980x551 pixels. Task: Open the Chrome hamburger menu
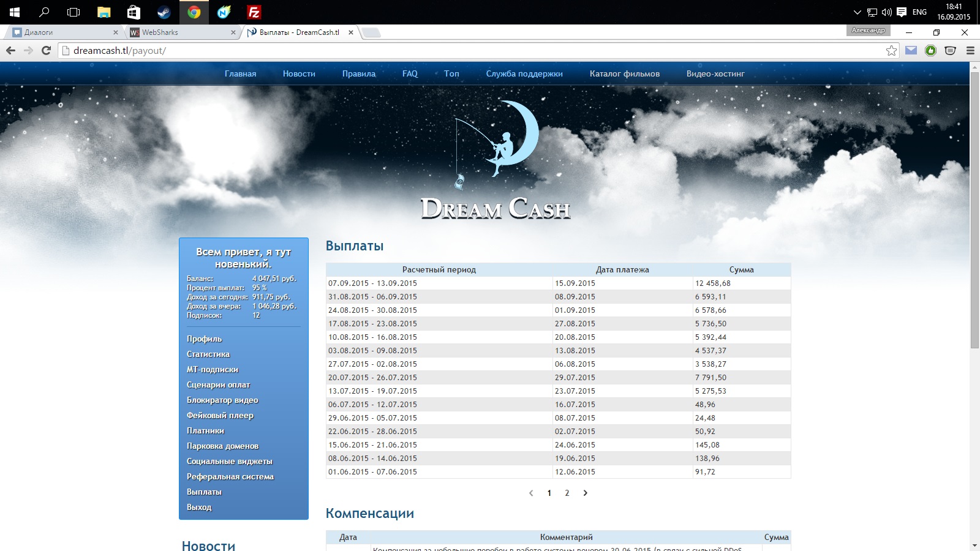pos(970,50)
